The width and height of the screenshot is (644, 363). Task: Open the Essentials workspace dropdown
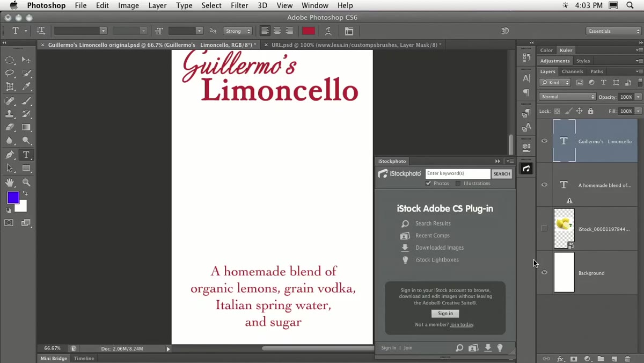(613, 31)
